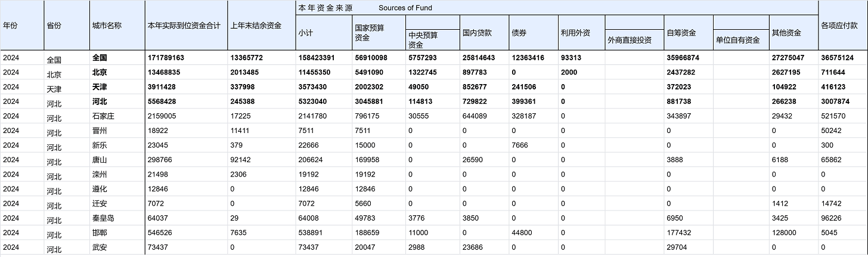Click the 城市名称 header cell
The height and width of the screenshot is (257, 868).
click(117, 26)
